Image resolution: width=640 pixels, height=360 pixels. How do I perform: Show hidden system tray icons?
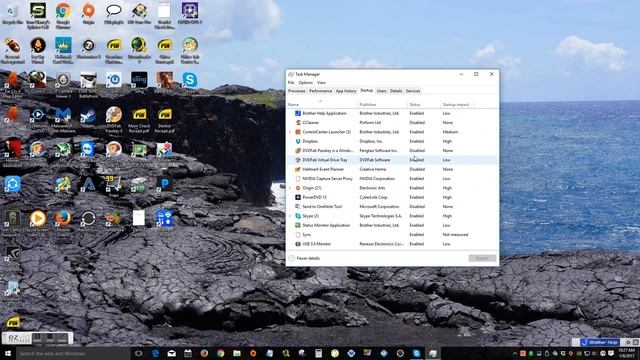515,353
